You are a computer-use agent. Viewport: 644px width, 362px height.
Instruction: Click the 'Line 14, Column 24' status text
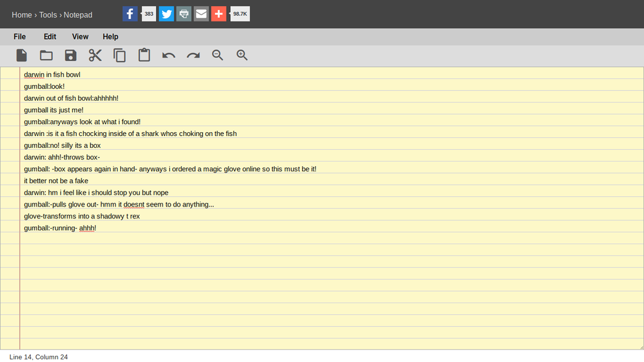(38, 357)
